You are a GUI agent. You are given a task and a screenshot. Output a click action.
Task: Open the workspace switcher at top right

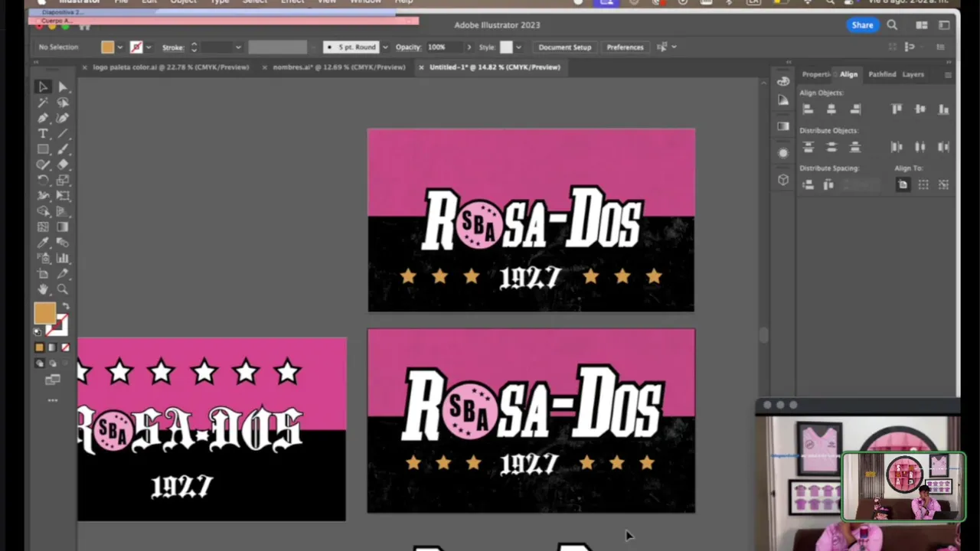coord(944,25)
